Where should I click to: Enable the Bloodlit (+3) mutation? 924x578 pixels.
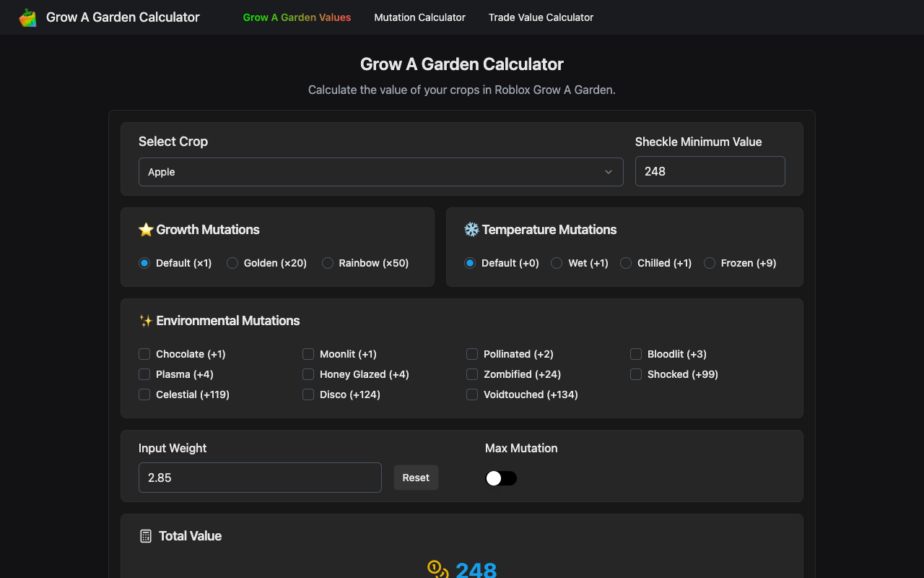(636, 354)
